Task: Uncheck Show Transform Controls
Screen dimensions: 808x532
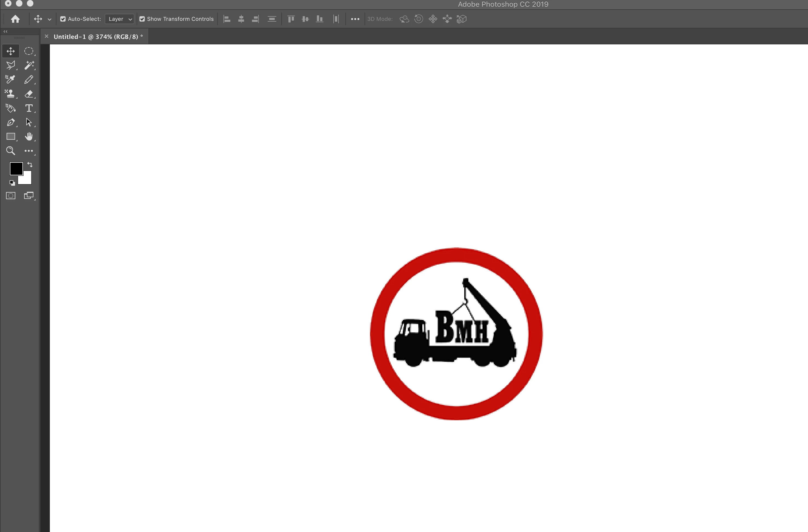Action: coord(142,19)
